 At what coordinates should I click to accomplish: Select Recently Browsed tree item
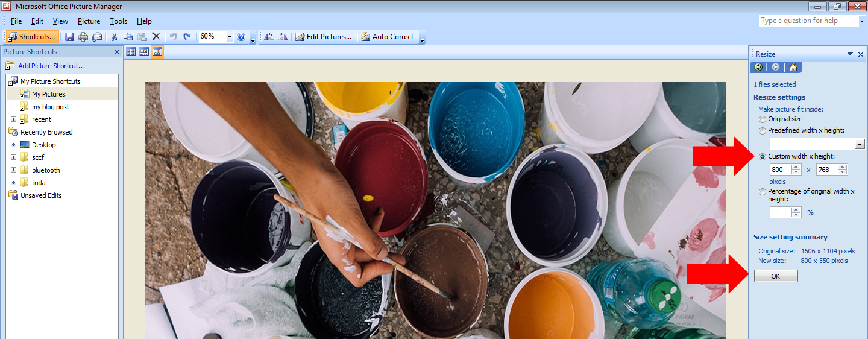pos(46,132)
